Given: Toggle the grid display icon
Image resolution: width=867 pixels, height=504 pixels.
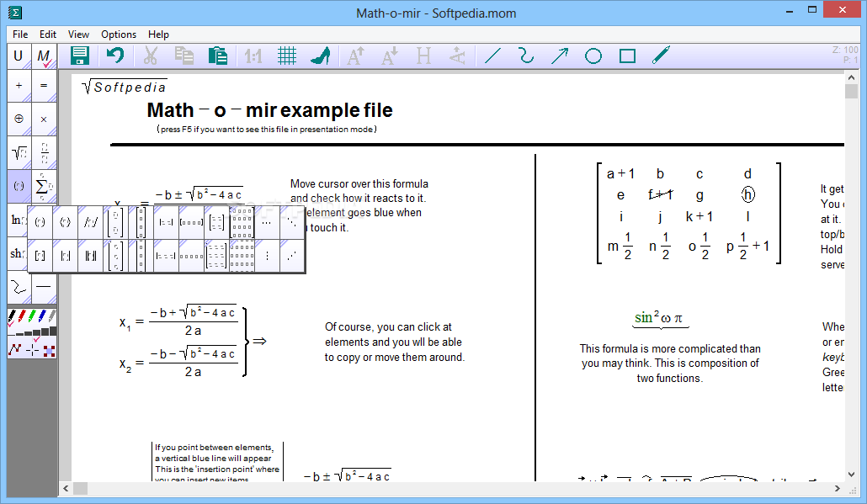Looking at the screenshot, I should pyautogui.click(x=287, y=56).
